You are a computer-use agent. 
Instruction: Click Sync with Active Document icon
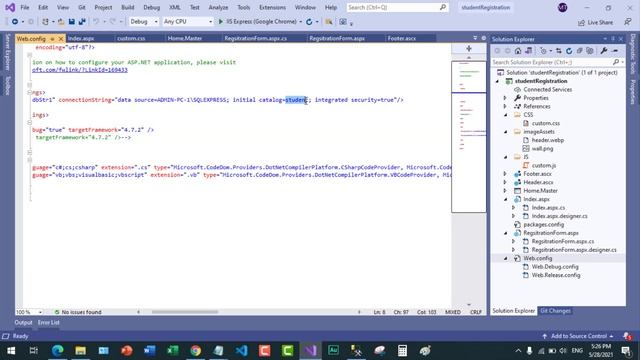(x=559, y=51)
